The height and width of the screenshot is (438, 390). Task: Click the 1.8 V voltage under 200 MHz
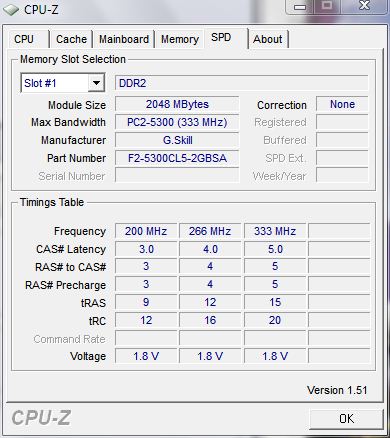(x=146, y=356)
